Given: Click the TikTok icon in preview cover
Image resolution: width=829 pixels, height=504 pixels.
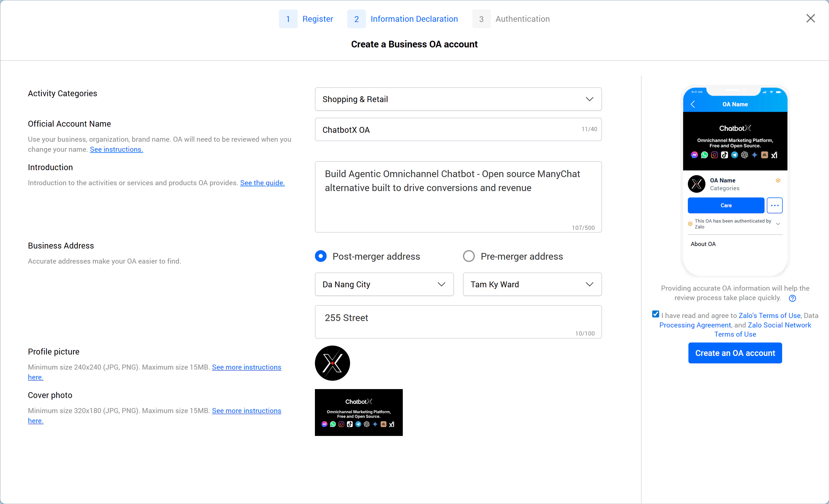Looking at the screenshot, I should (x=724, y=155).
